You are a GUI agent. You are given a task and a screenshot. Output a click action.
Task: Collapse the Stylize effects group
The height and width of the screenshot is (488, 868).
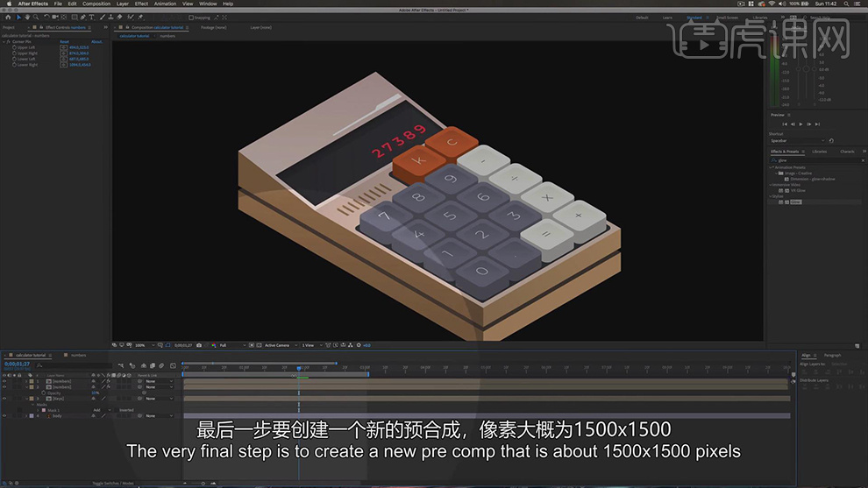coord(772,196)
